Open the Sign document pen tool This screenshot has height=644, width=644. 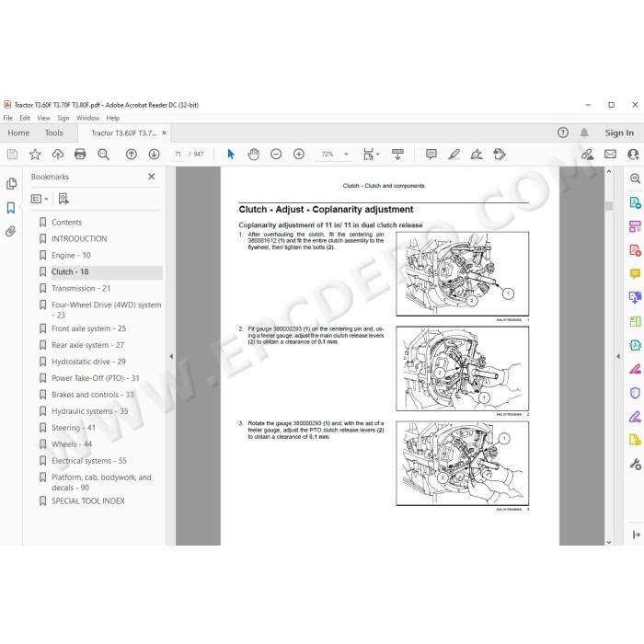tap(477, 155)
